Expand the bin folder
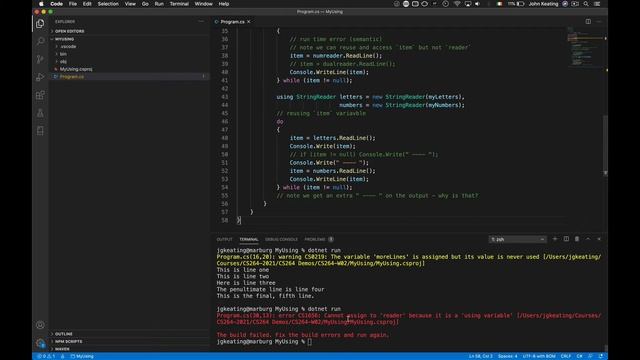Image resolution: width=640 pixels, height=360 pixels. [x=63, y=54]
